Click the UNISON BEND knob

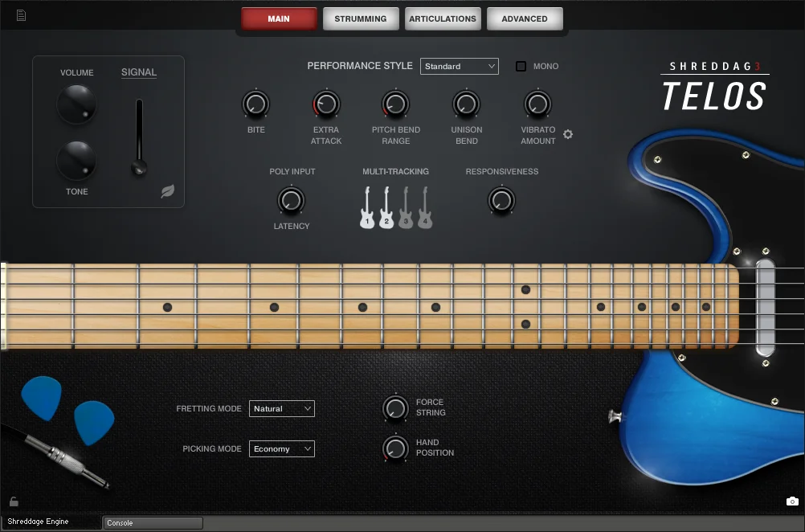(x=466, y=104)
